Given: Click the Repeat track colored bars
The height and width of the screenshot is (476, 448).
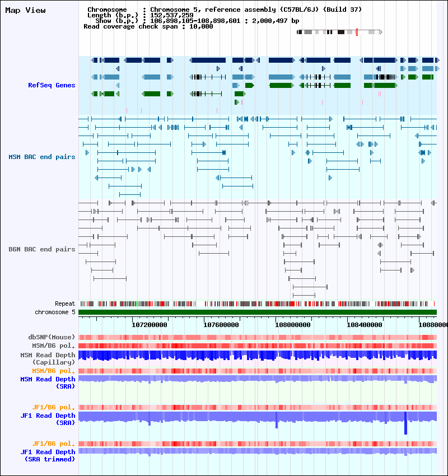Looking at the screenshot, I should click(258, 304).
